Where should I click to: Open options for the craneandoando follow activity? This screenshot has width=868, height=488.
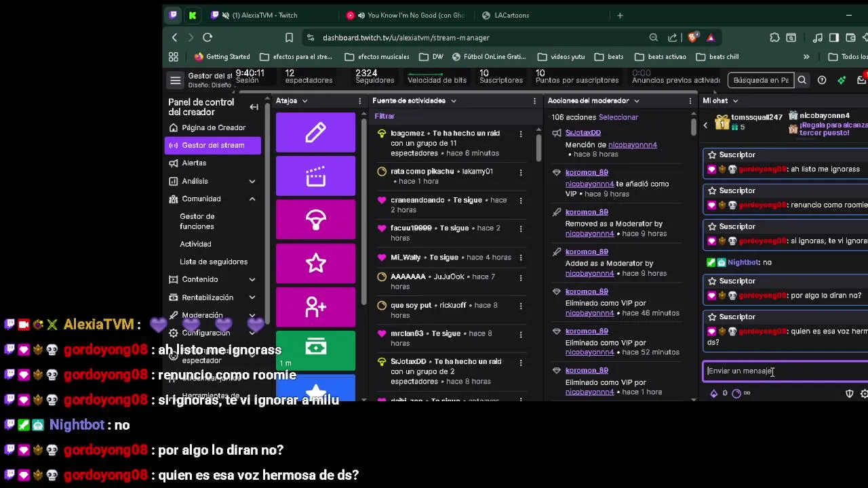521,201
